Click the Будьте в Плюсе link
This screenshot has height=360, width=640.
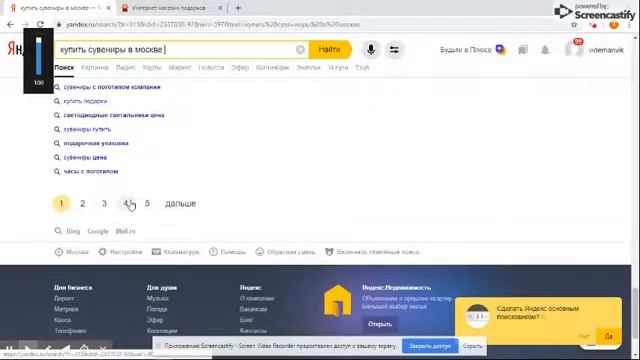point(466,50)
